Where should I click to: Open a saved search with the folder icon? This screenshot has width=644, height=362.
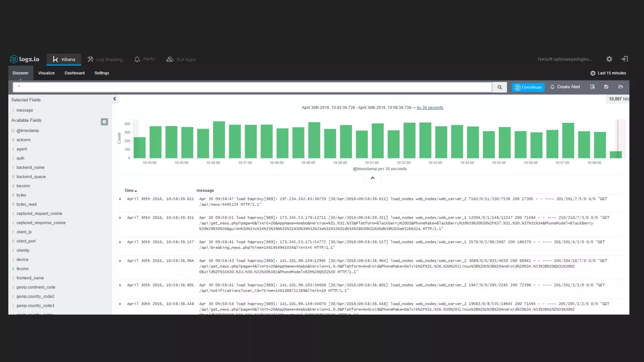[620, 87]
